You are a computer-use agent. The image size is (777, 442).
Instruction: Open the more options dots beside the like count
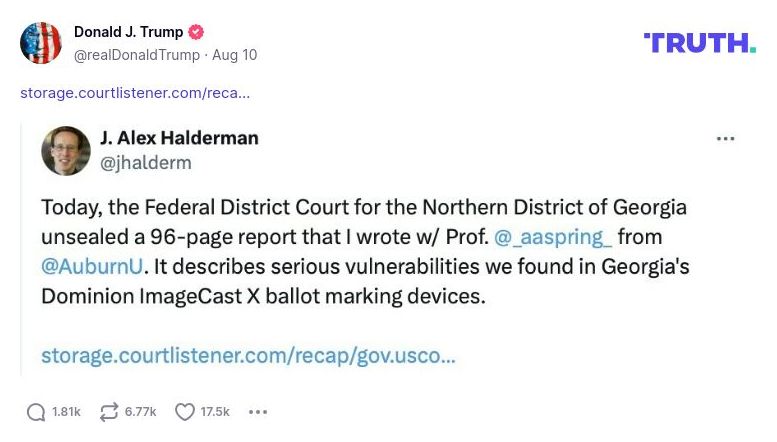(x=258, y=412)
